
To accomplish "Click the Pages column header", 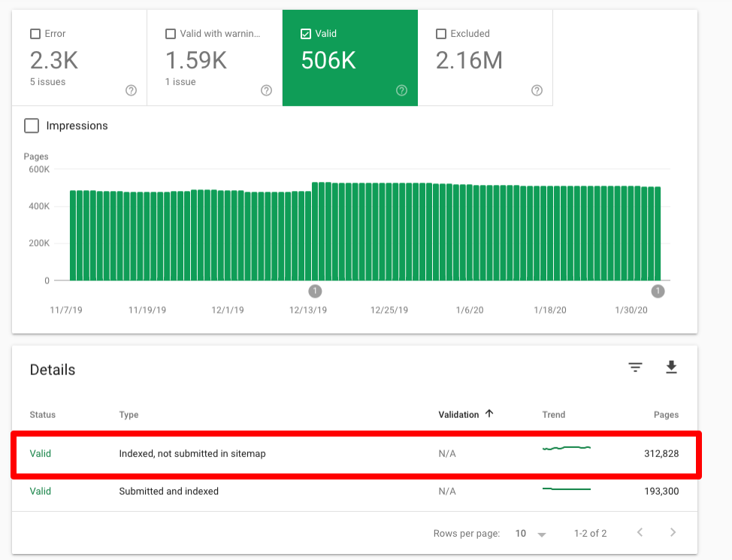I will pyautogui.click(x=666, y=415).
